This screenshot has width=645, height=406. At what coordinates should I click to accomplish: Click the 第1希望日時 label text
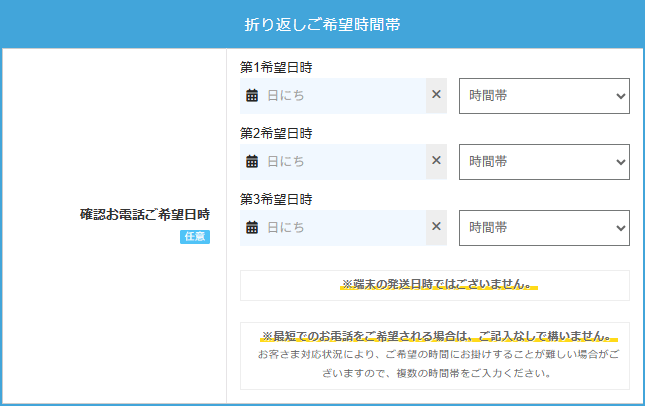pos(276,68)
